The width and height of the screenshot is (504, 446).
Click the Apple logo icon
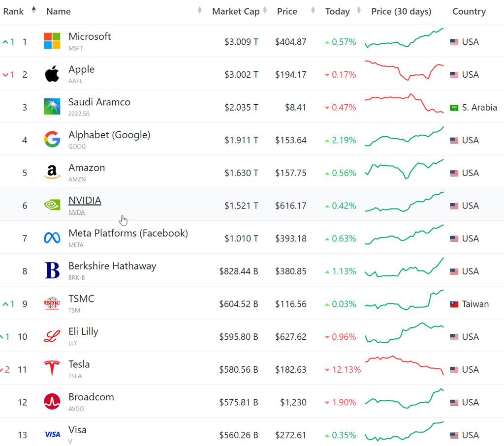click(x=52, y=74)
